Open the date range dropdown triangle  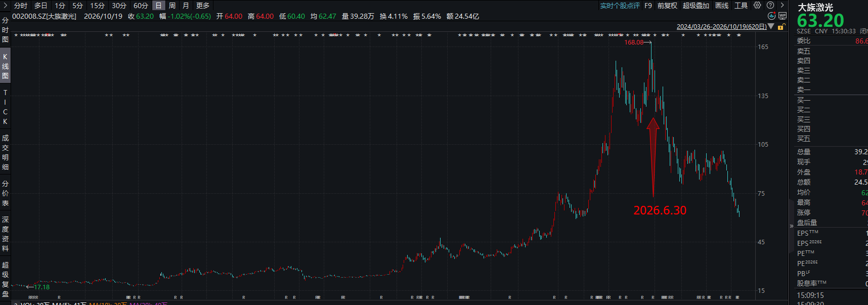coord(771,26)
